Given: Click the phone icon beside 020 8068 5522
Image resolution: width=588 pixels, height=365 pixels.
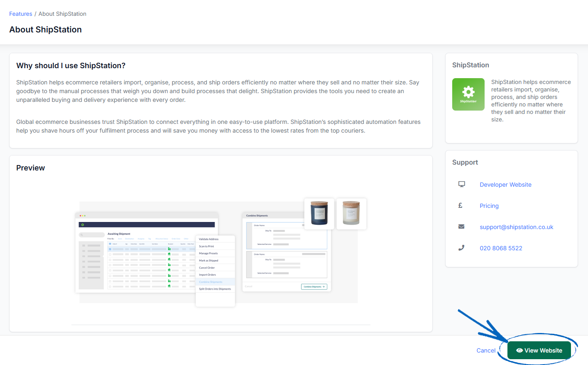Looking at the screenshot, I should pos(461,248).
